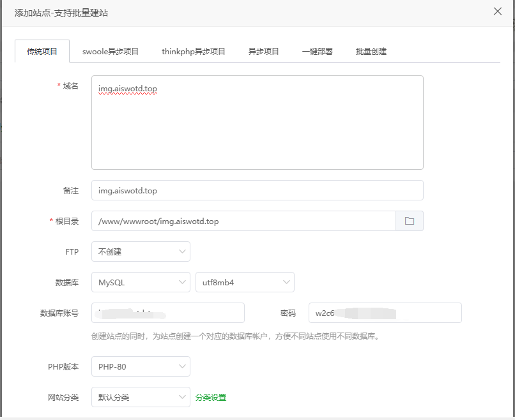This screenshot has width=515, height=420.
Task: Click the green 分类设置 link
Action: 211,397
